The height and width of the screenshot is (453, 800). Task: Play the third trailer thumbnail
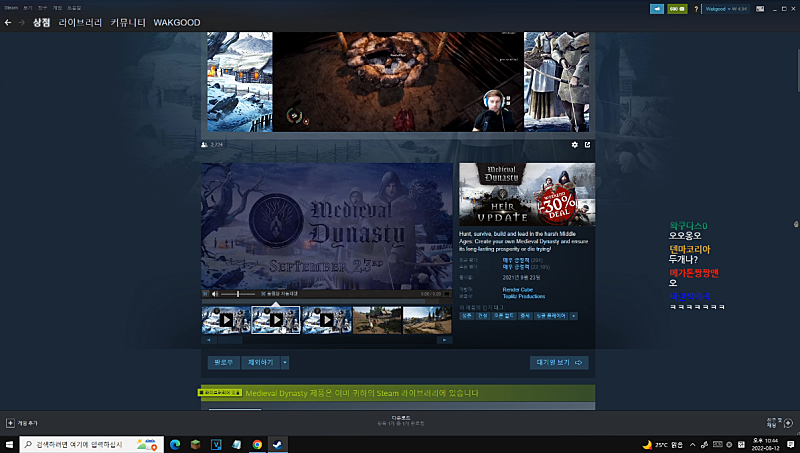tap(327, 320)
